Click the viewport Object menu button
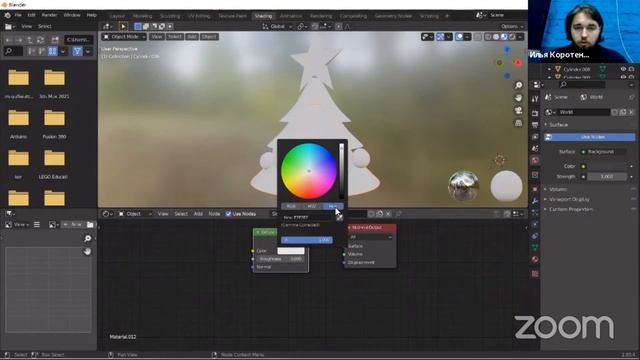The image size is (640, 360). tap(209, 37)
